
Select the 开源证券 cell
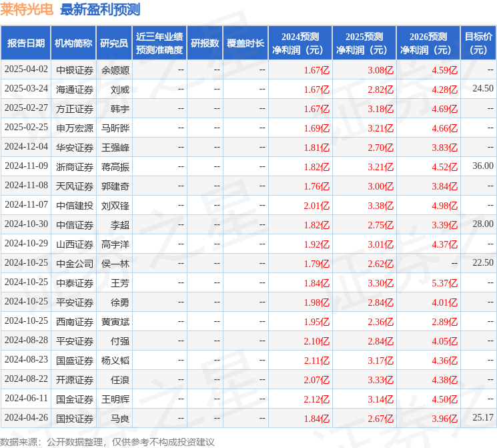tap(75, 380)
